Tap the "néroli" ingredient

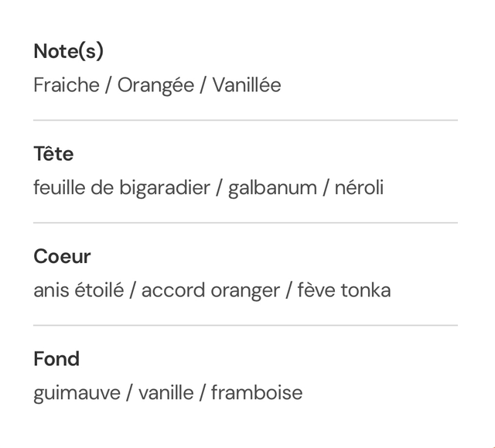point(359,188)
